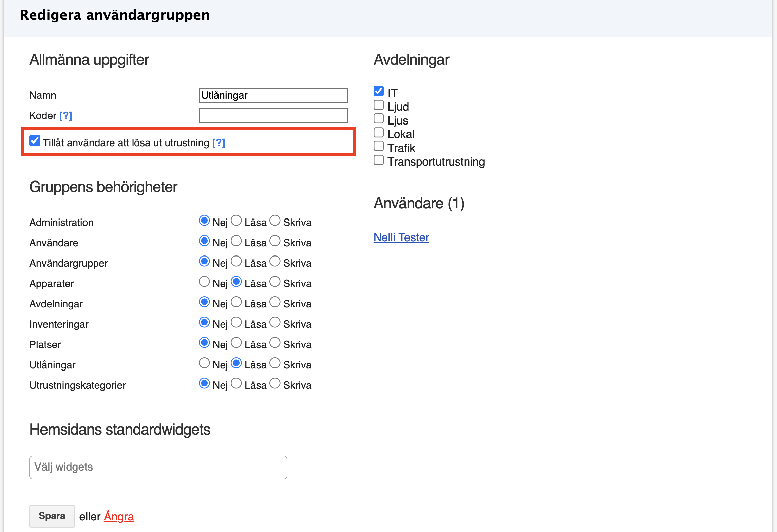Tick the Lokal department checkbox

[x=379, y=132]
